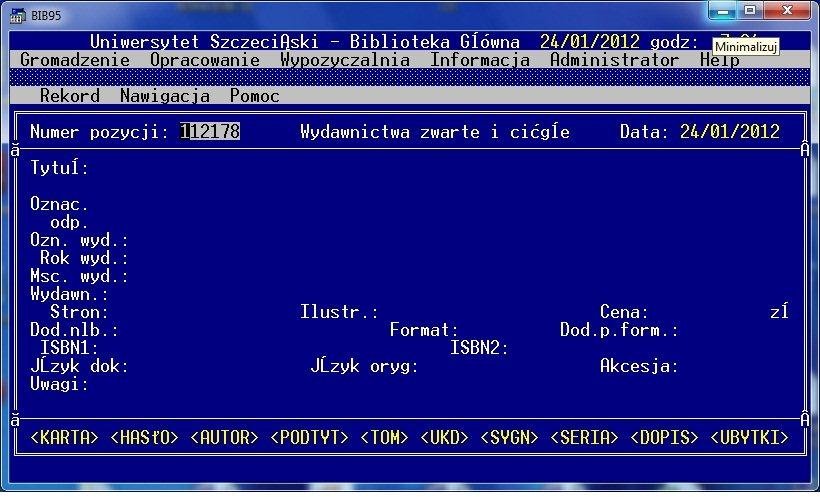Click the header date 24/01/2012
This screenshot has width=820, height=497.
click(x=590, y=42)
